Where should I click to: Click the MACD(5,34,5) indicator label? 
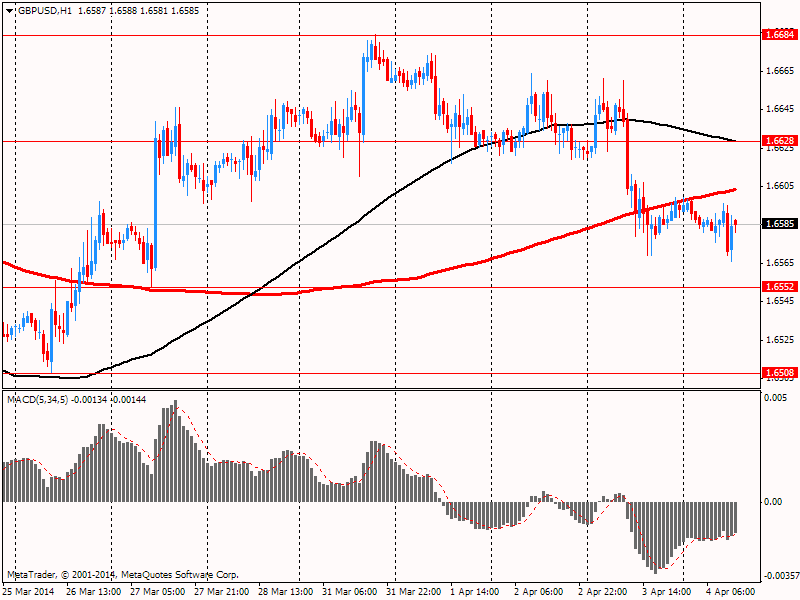pos(39,399)
